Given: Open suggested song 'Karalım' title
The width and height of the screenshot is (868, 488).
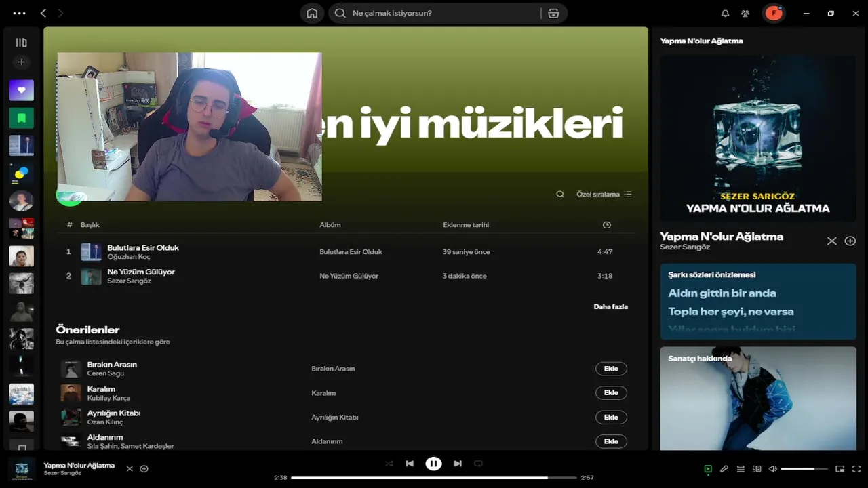Looking at the screenshot, I should click(101, 389).
